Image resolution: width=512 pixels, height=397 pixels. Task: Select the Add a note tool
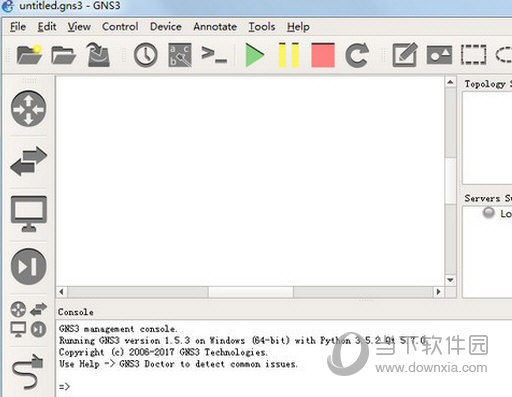(405, 55)
